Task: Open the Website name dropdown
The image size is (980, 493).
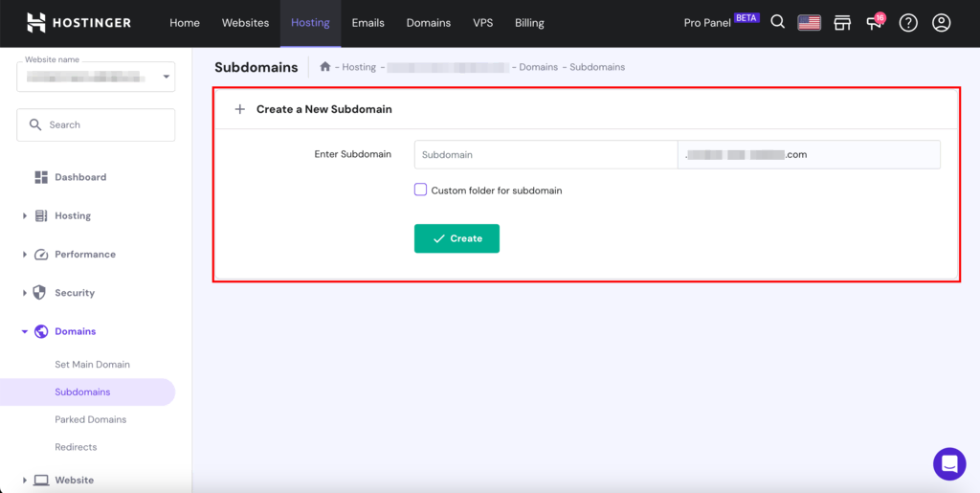Action: [96, 77]
